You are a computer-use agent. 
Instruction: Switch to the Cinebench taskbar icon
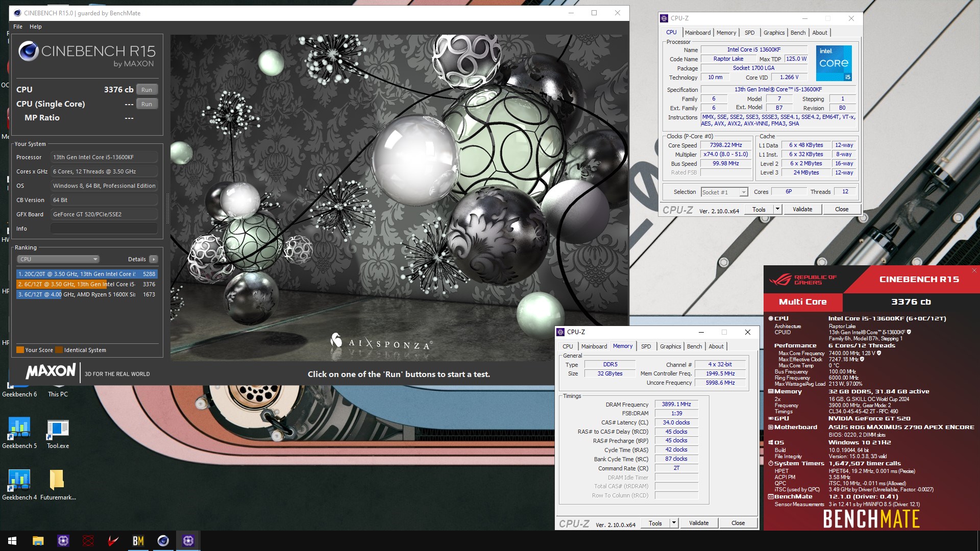163,541
